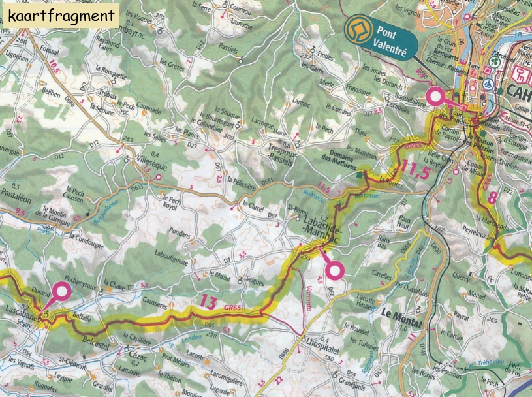Click the pink pin marker below Labastide-Marnhac
This screenshot has height=397, width=532.
(335, 270)
